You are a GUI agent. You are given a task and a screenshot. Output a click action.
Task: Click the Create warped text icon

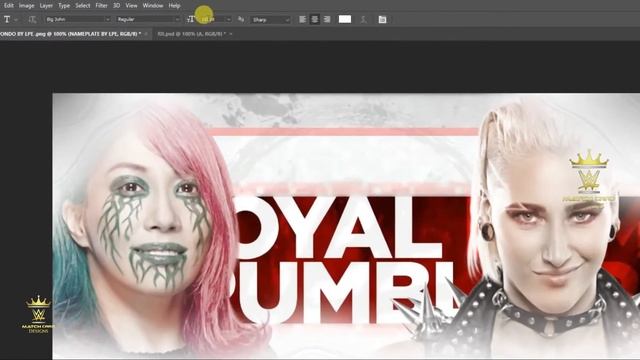pos(363,19)
